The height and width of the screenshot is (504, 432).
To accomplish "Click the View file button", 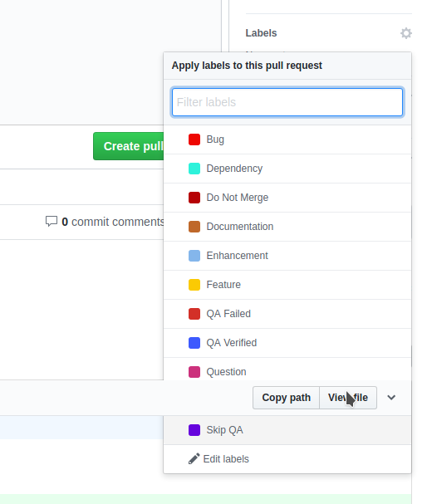I will coord(348,398).
